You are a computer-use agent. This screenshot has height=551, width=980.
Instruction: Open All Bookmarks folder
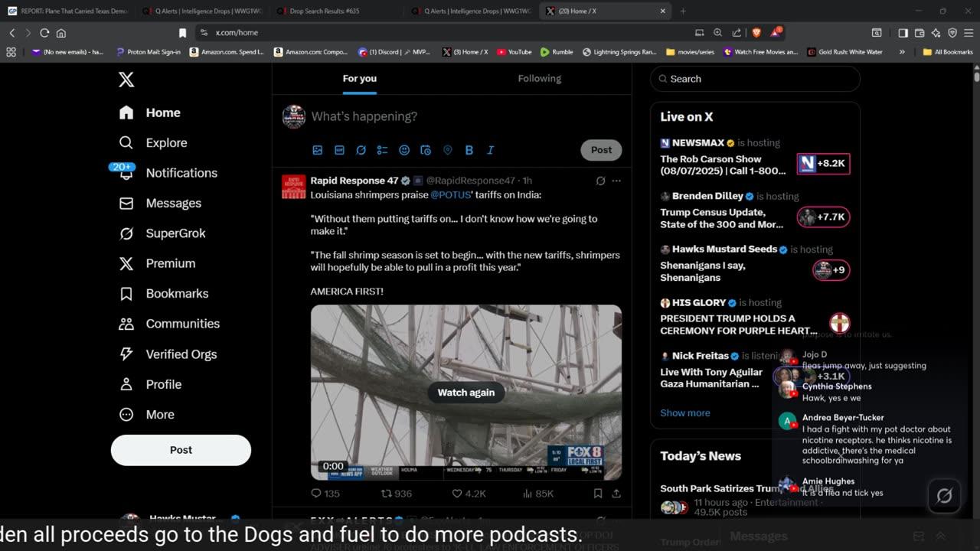tap(948, 52)
